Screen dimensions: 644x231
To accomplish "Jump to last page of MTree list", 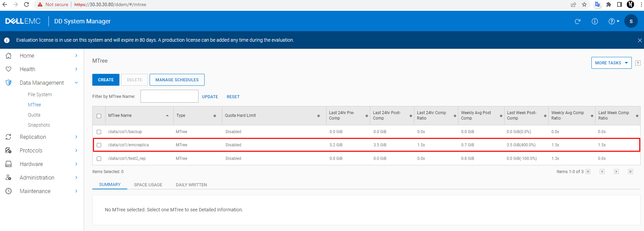I will (x=630, y=172).
